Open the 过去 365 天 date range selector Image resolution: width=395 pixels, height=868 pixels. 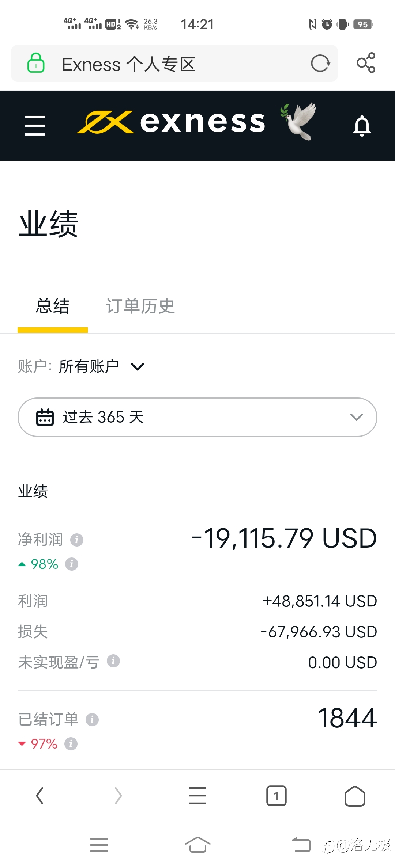[197, 417]
